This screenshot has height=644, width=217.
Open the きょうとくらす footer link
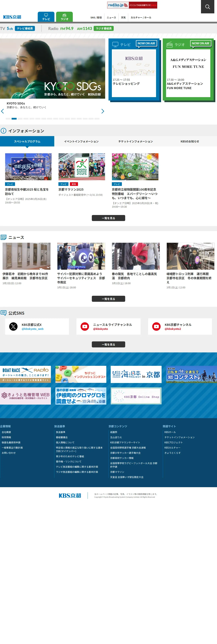173,453
